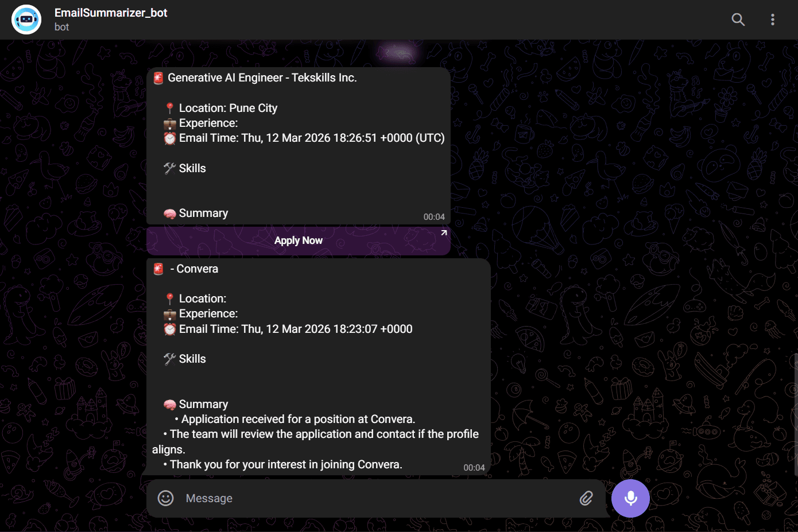Click the brain icon beside Summary in Convera message
The height and width of the screenshot is (532, 798).
point(169,405)
